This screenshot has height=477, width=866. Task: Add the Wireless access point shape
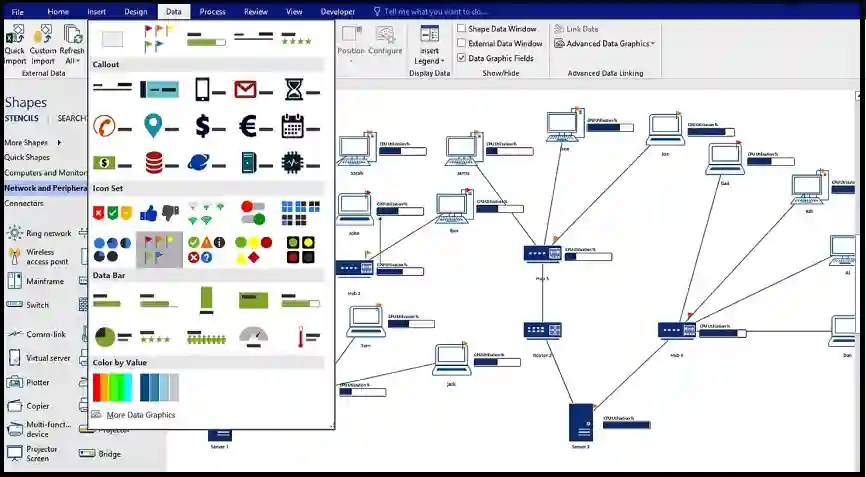pos(40,256)
